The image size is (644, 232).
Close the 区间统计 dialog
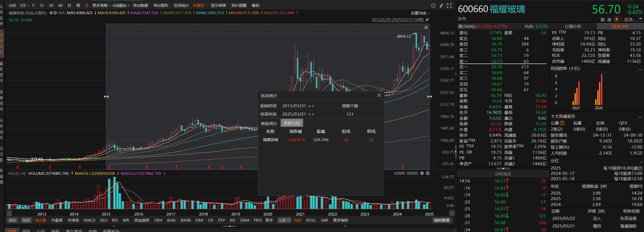pos(379,95)
